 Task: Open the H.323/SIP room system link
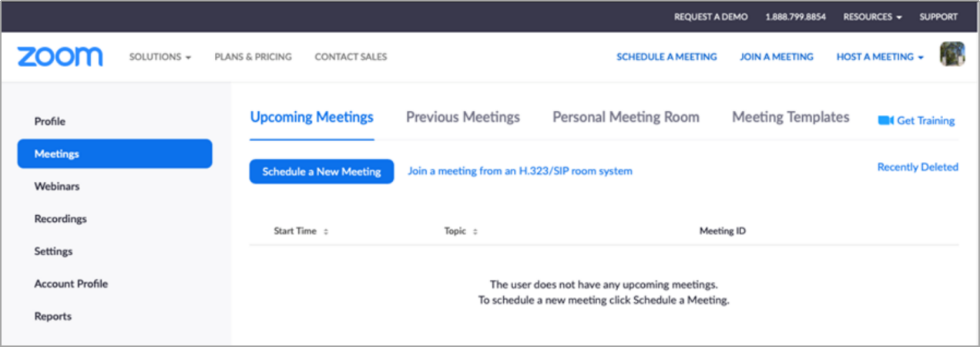[519, 171]
